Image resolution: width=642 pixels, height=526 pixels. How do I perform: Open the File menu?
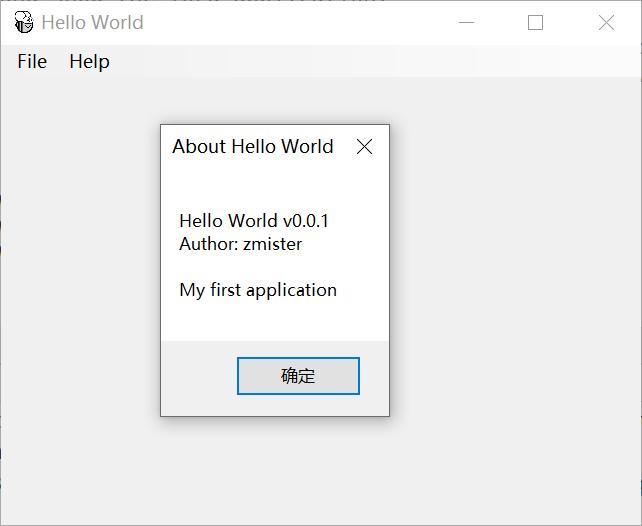[32, 62]
